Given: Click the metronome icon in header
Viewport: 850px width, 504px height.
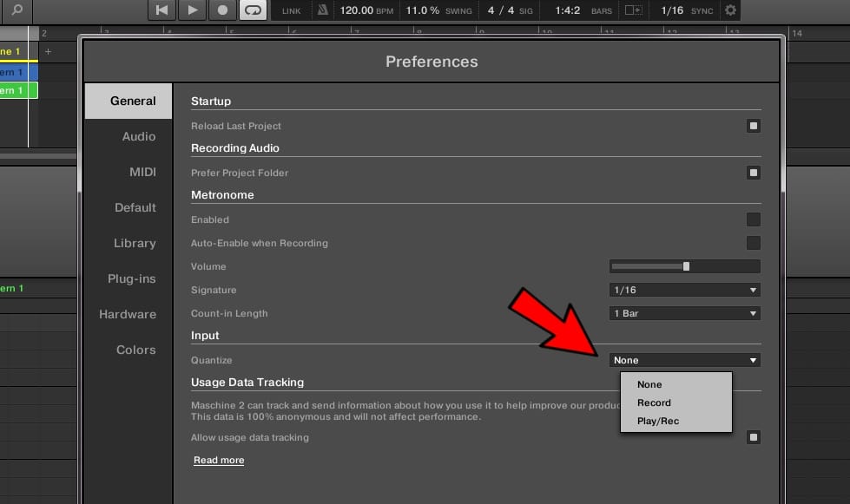Looking at the screenshot, I should [x=323, y=10].
